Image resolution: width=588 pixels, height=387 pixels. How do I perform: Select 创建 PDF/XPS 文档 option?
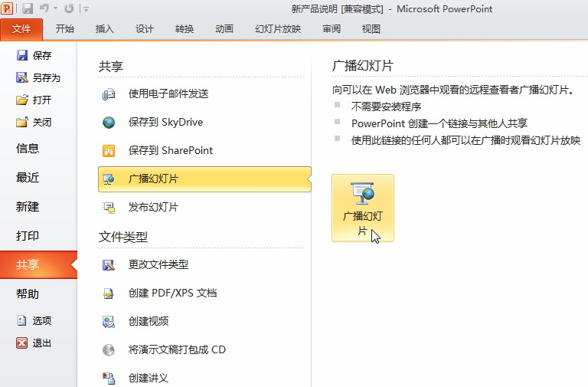point(172,293)
